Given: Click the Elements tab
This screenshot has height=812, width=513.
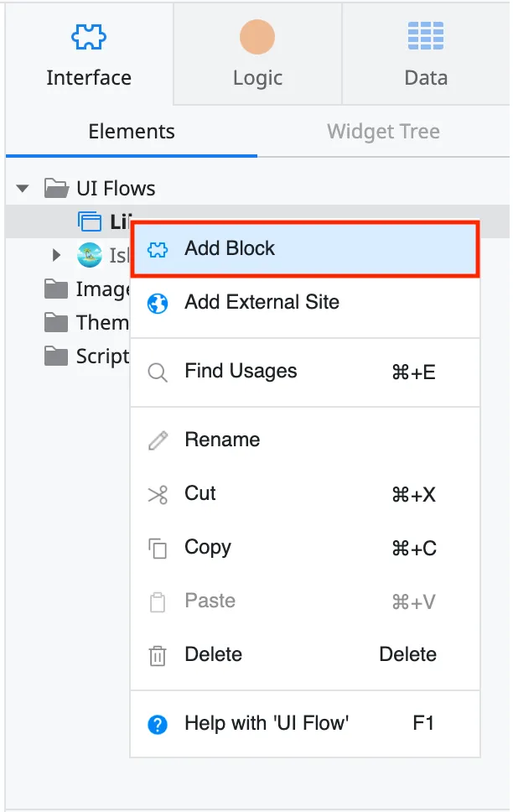Looking at the screenshot, I should pyautogui.click(x=131, y=132).
